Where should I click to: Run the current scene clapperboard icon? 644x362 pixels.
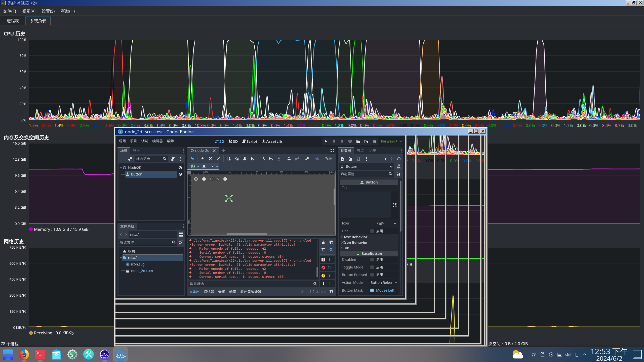358,141
